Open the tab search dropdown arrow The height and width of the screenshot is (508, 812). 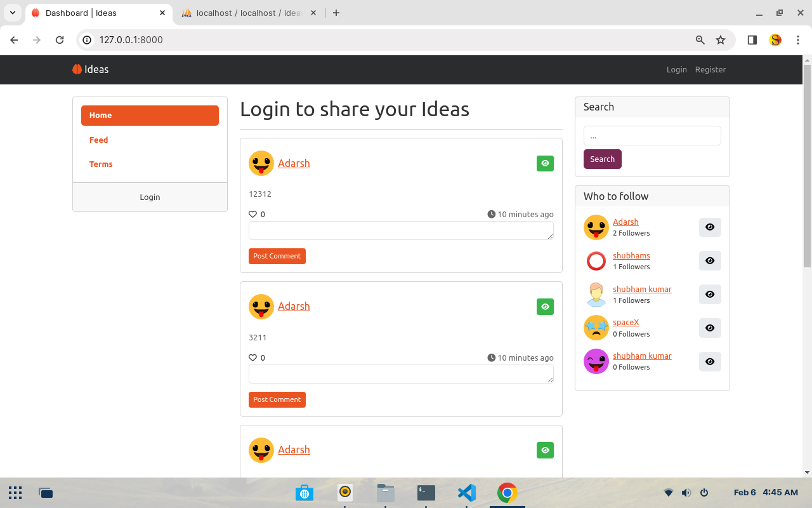coord(13,13)
